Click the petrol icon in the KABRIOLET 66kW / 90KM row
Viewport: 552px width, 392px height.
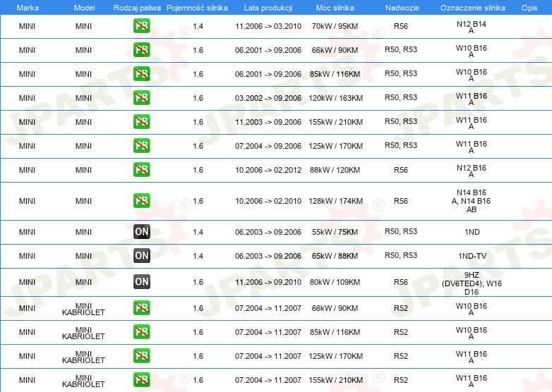tap(141, 307)
